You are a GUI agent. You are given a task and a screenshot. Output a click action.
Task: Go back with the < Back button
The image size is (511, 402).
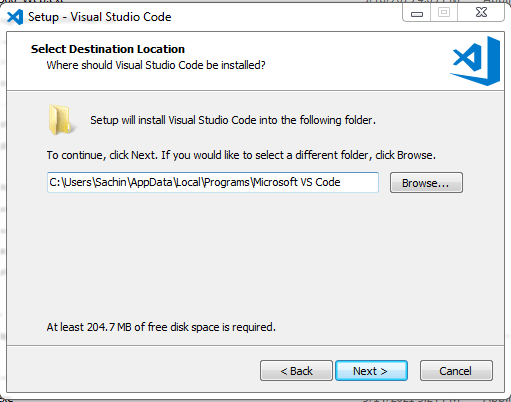[x=296, y=370]
